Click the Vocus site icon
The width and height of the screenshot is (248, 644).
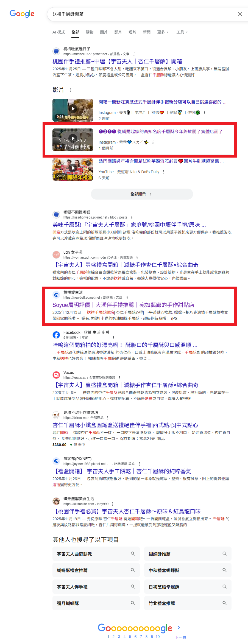(56, 375)
